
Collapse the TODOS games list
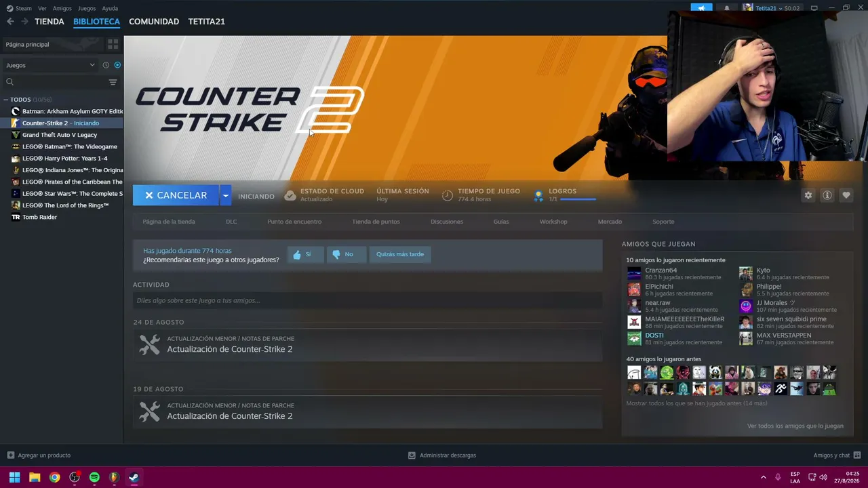tap(6, 100)
